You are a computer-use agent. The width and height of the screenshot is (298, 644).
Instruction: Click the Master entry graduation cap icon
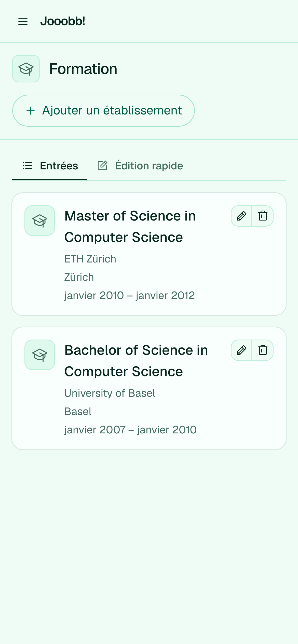(x=40, y=221)
